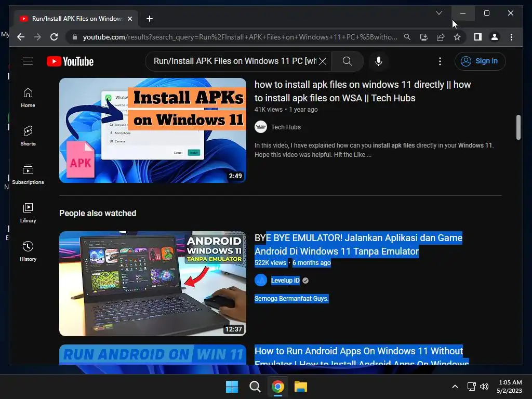Clear the YouTube search box text

(323, 61)
